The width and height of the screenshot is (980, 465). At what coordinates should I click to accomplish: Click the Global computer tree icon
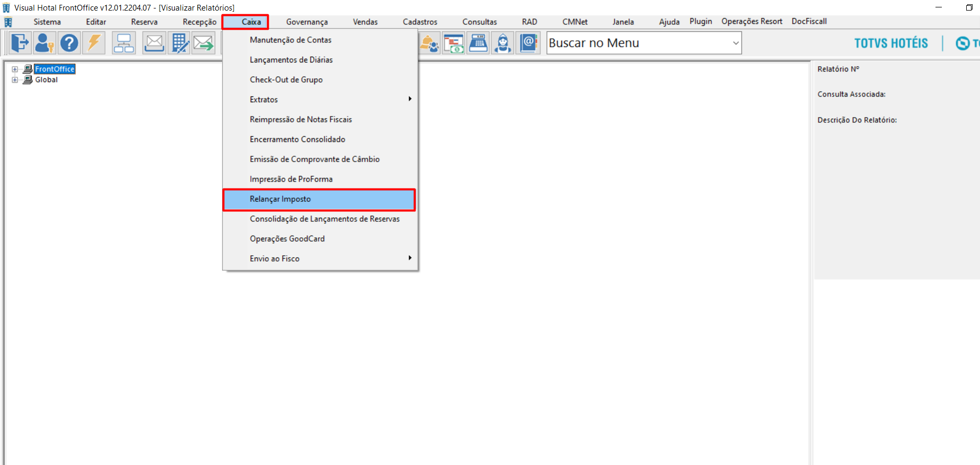[x=28, y=79]
